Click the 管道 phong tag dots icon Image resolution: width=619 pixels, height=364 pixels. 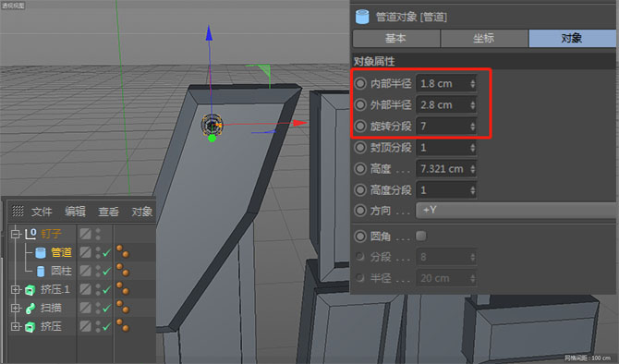coord(122,251)
